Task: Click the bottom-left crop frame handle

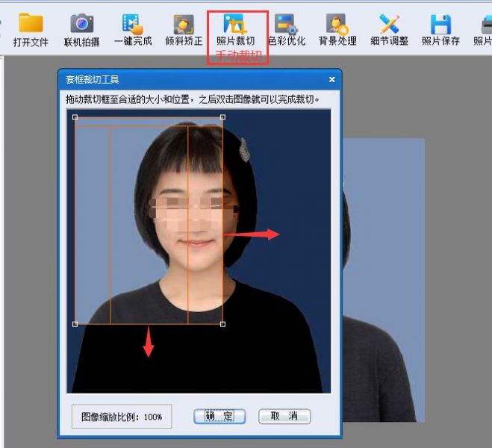Action: coord(75,324)
